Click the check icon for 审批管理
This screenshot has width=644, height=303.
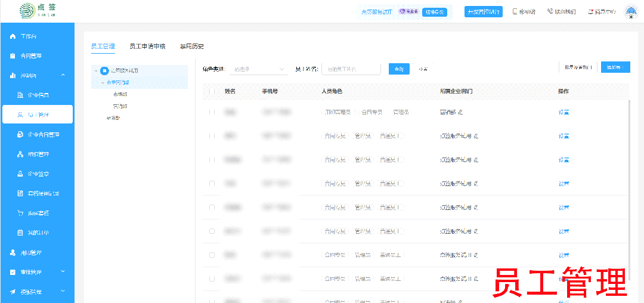13,272
